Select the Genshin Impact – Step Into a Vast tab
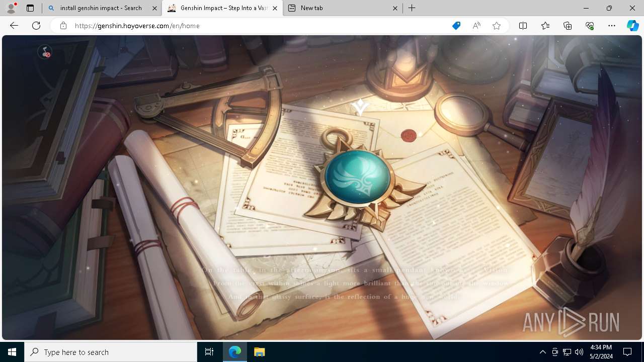This screenshot has height=362, width=644. pyautogui.click(x=221, y=8)
